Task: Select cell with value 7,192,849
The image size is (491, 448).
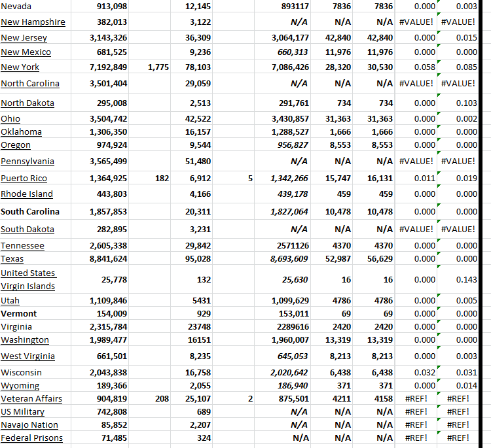Action: click(100, 67)
